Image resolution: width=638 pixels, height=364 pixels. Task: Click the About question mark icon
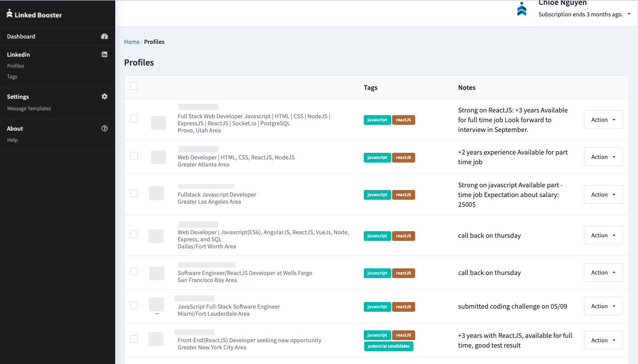[105, 128]
